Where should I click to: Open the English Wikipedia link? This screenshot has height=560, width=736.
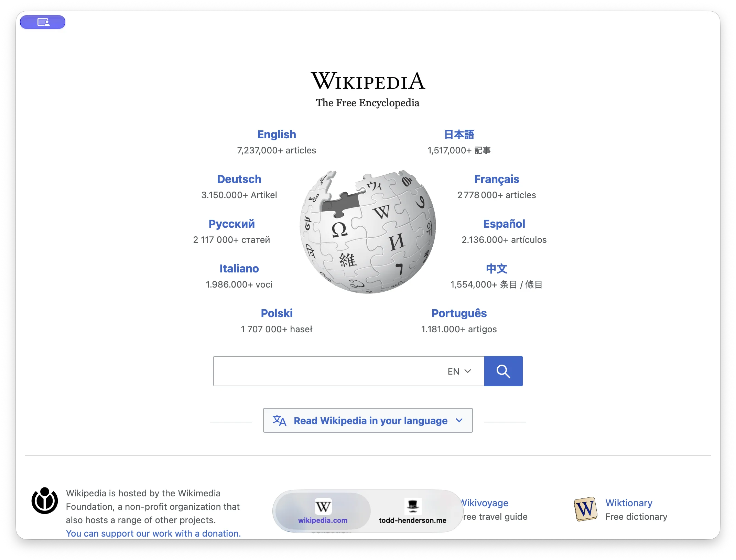(277, 134)
